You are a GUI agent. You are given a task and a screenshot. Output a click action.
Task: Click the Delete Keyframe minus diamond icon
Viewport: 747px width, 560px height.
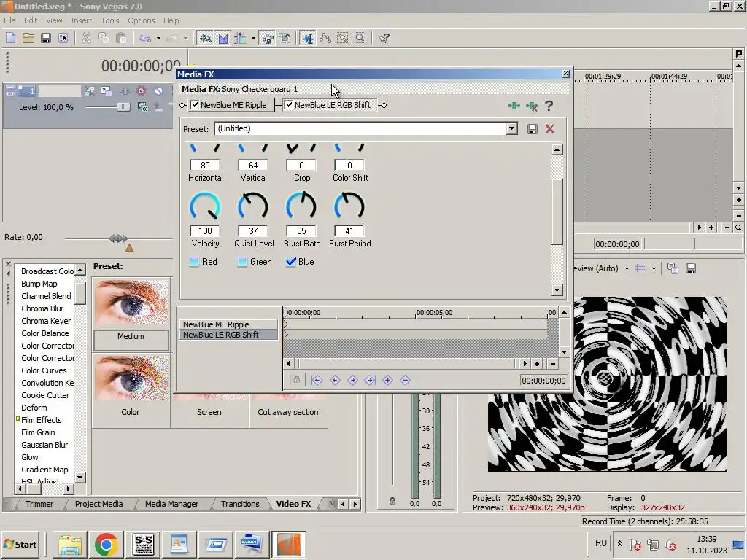pos(405,380)
